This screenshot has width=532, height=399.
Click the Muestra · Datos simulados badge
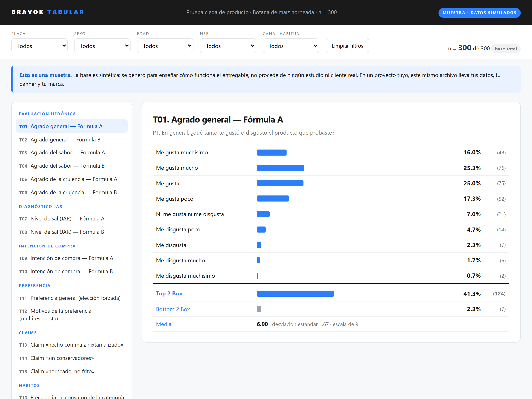(x=479, y=13)
